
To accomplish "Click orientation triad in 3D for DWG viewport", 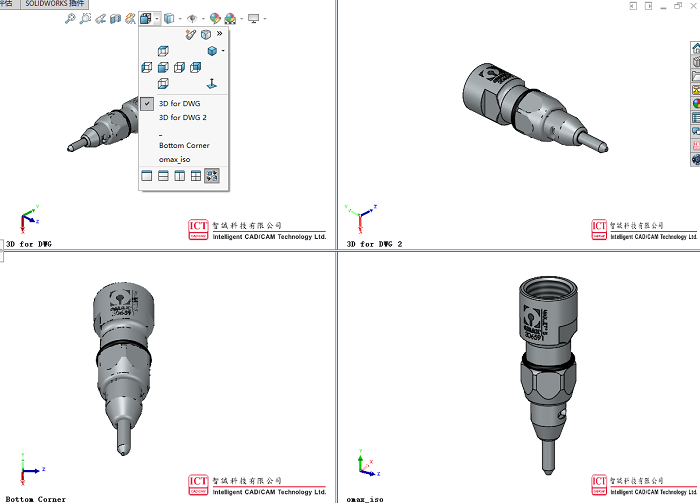I will (x=29, y=219).
